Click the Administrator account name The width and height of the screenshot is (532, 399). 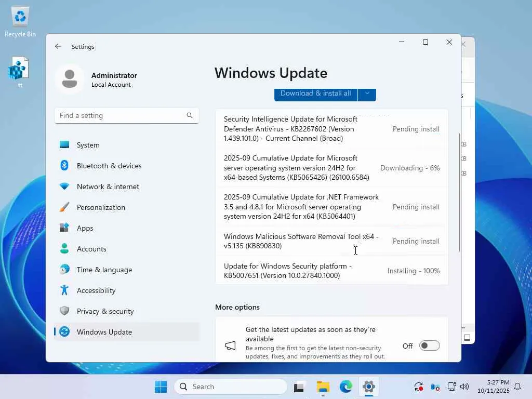[x=114, y=75]
